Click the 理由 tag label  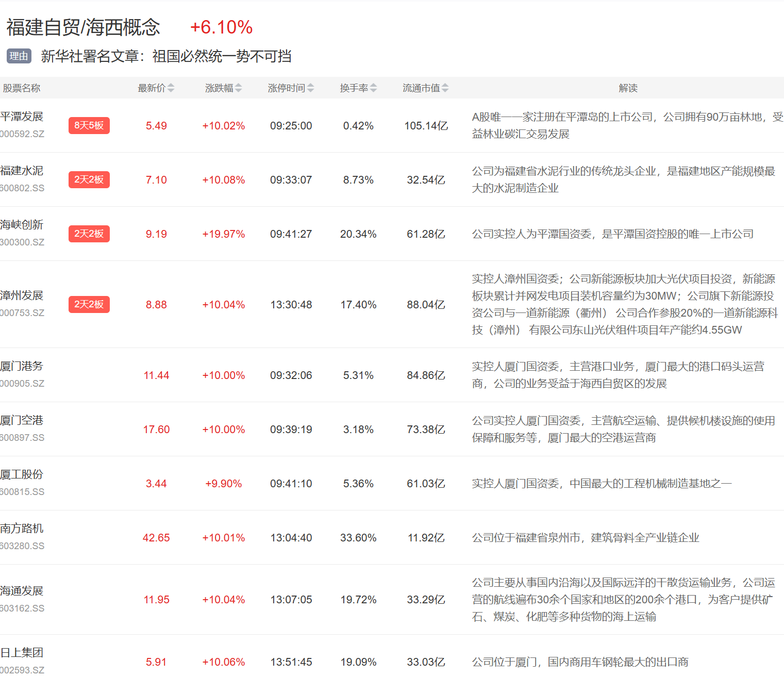pos(19,56)
